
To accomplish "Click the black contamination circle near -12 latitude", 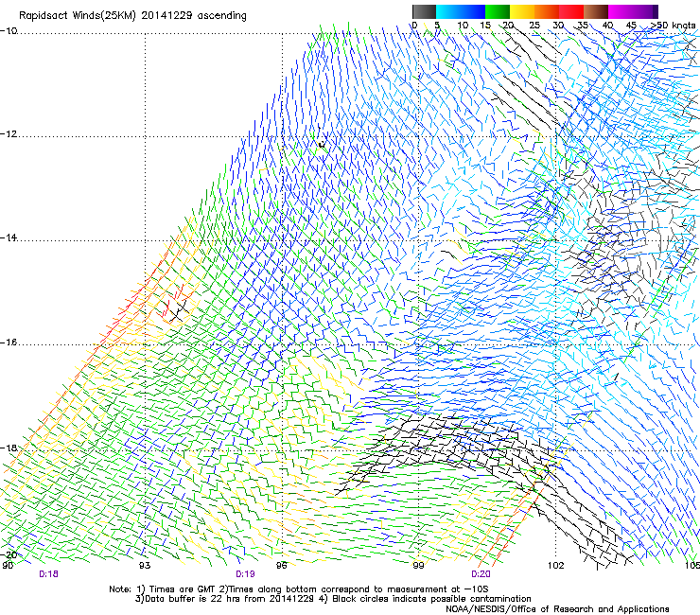I will tap(322, 144).
